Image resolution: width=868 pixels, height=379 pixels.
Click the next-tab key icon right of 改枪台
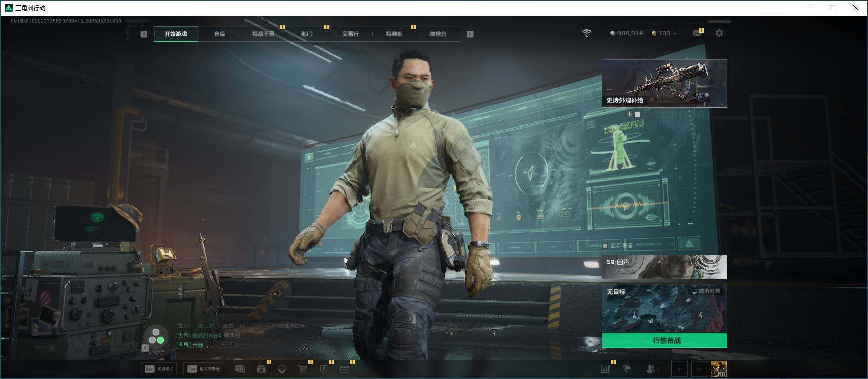tap(470, 34)
